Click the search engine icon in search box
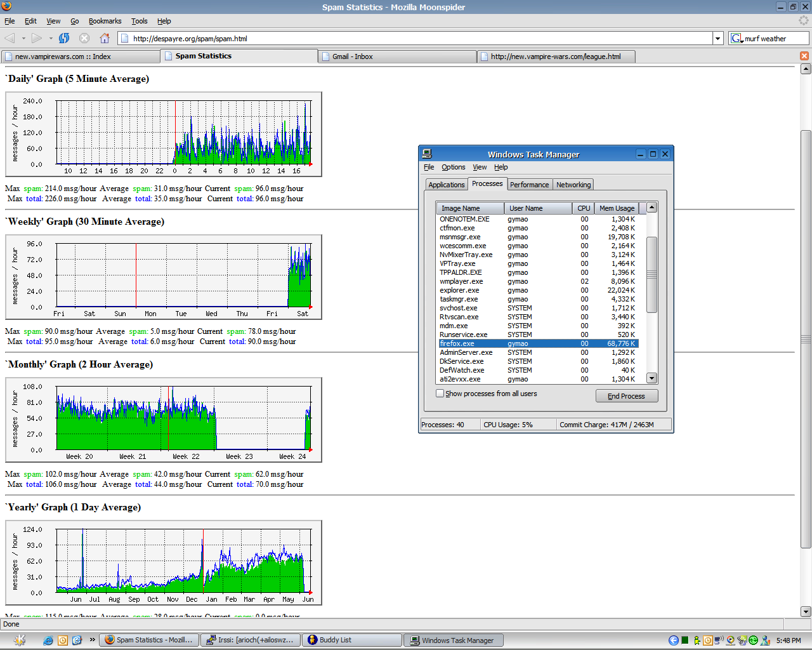812x650 pixels. coord(737,38)
